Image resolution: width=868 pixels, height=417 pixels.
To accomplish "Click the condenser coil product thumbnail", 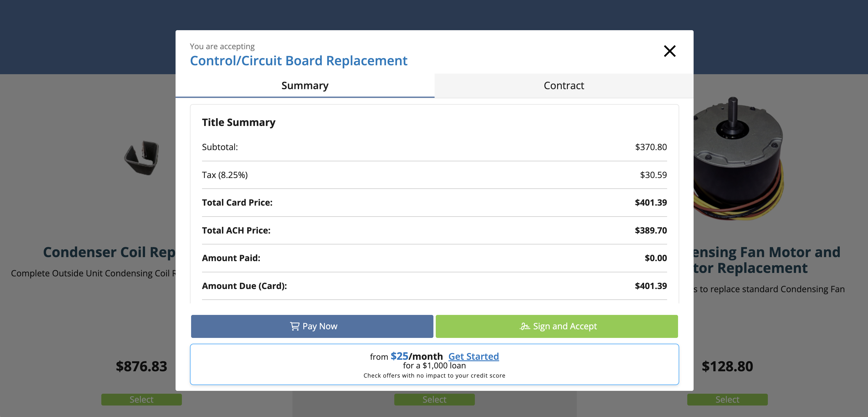I will [142, 158].
